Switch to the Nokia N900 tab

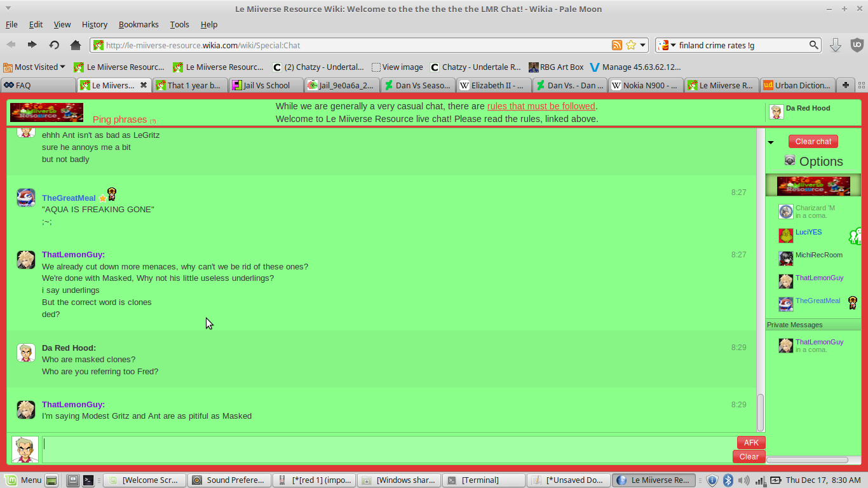(x=645, y=85)
